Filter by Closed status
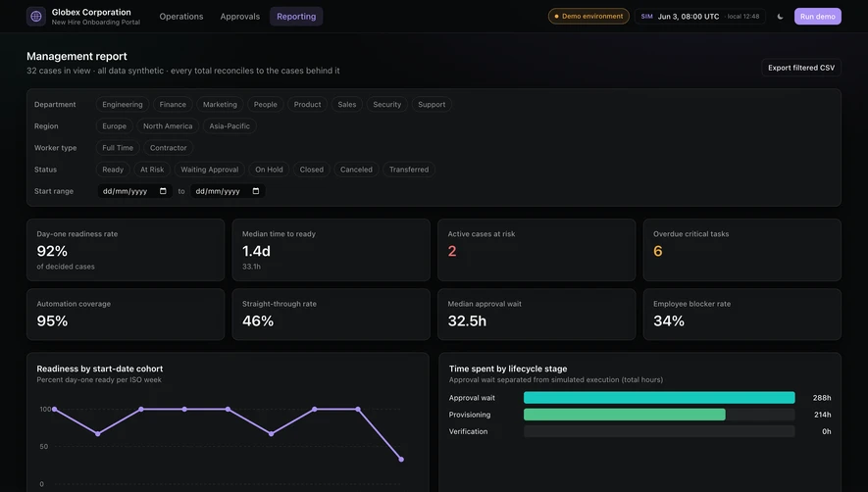 (312, 170)
